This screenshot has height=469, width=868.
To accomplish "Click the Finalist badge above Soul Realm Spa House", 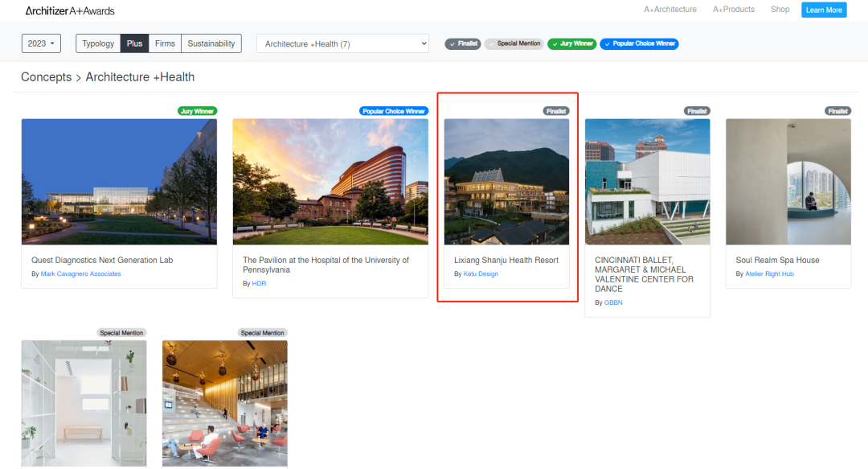I will point(838,112).
